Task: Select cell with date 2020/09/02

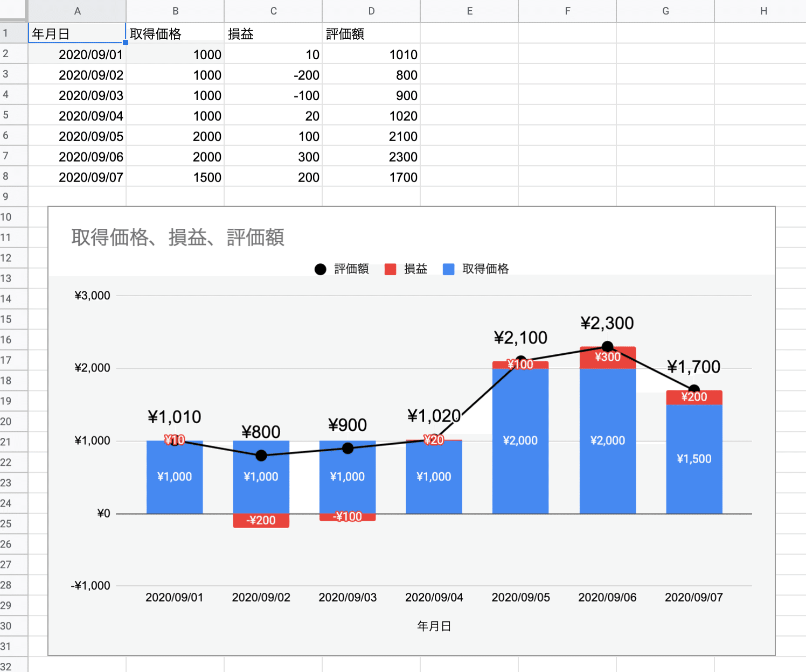Action: tap(77, 75)
